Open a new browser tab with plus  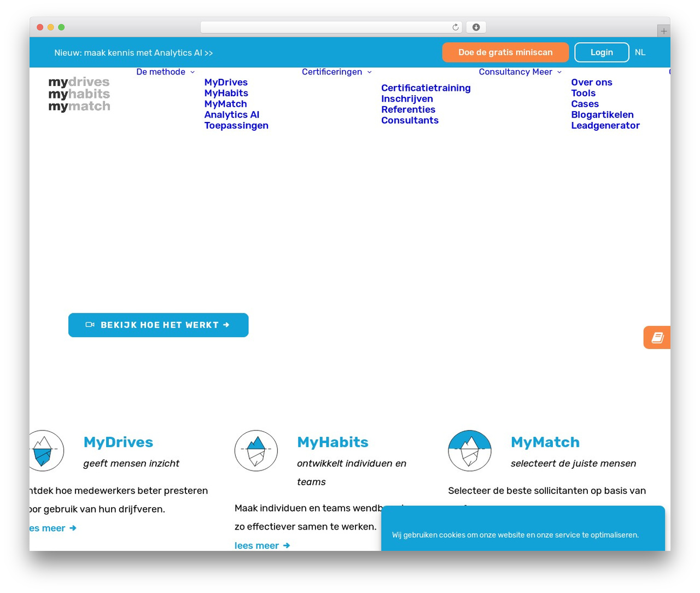coord(663,31)
